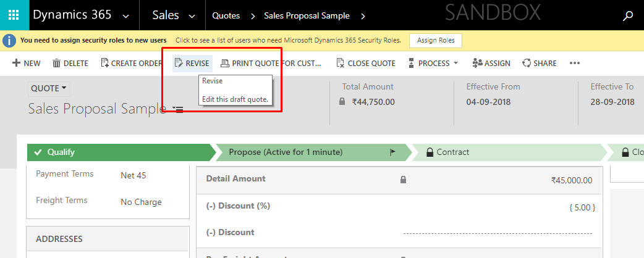Click the flag icon on Propose stage
Screen dimensions: 644x258
pos(392,152)
